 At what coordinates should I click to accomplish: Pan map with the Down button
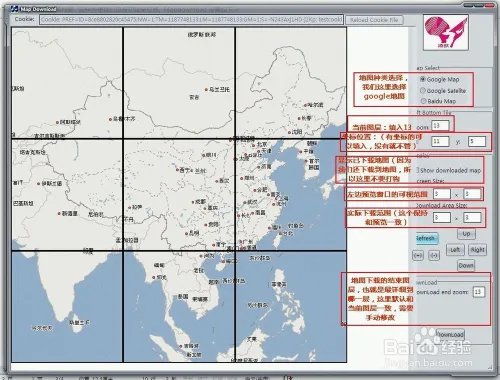tap(466, 265)
